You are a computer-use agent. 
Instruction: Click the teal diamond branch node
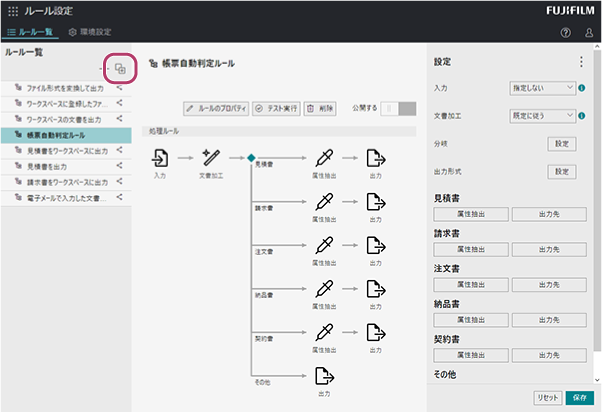coord(251,158)
